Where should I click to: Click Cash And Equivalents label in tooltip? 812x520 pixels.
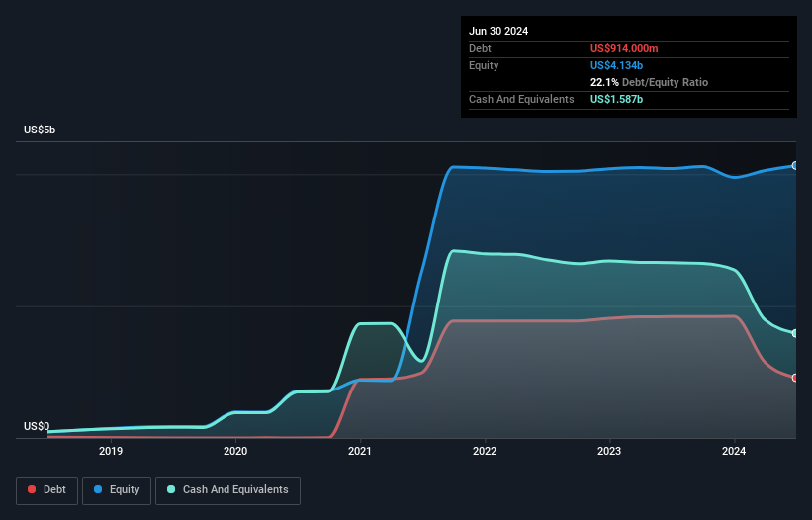[521, 99]
